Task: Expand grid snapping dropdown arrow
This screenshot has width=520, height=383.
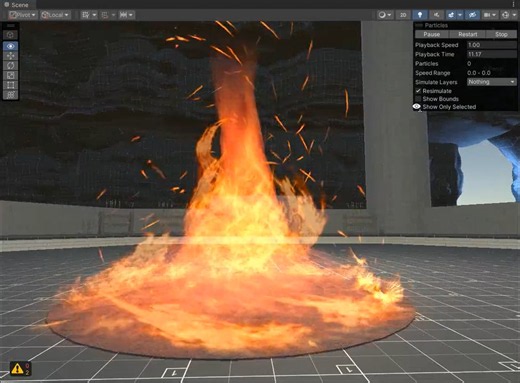Action: point(94,15)
